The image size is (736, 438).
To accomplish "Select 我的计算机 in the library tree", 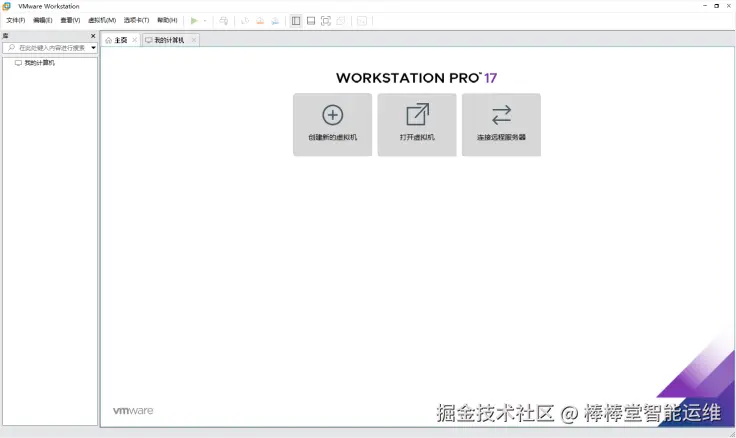I will (35, 63).
